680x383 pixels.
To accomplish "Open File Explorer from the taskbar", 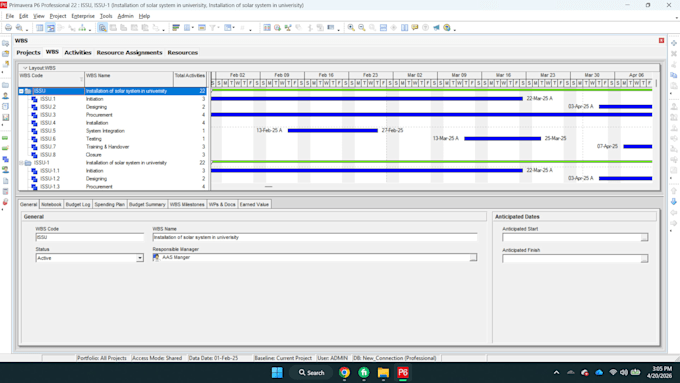I will pyautogui.click(x=383, y=373).
